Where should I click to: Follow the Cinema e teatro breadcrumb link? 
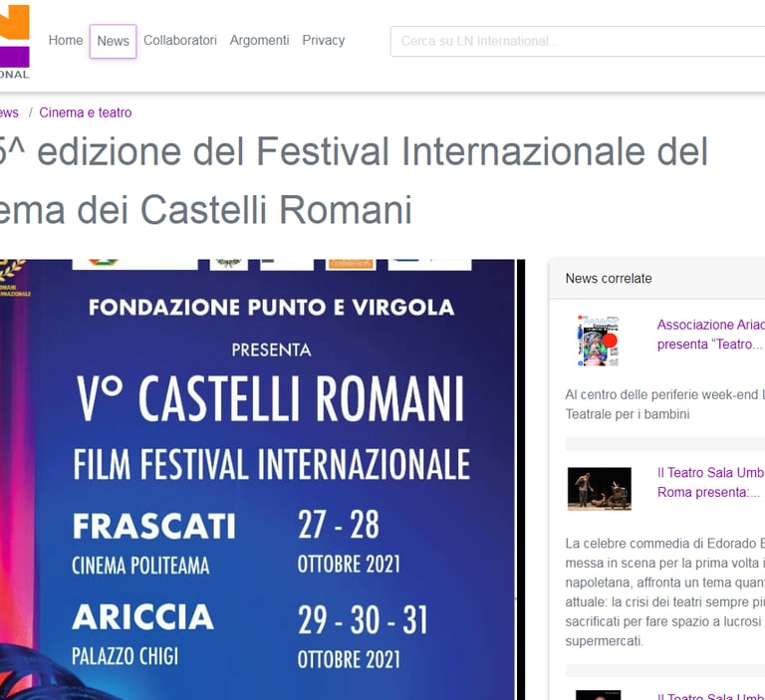tap(86, 113)
